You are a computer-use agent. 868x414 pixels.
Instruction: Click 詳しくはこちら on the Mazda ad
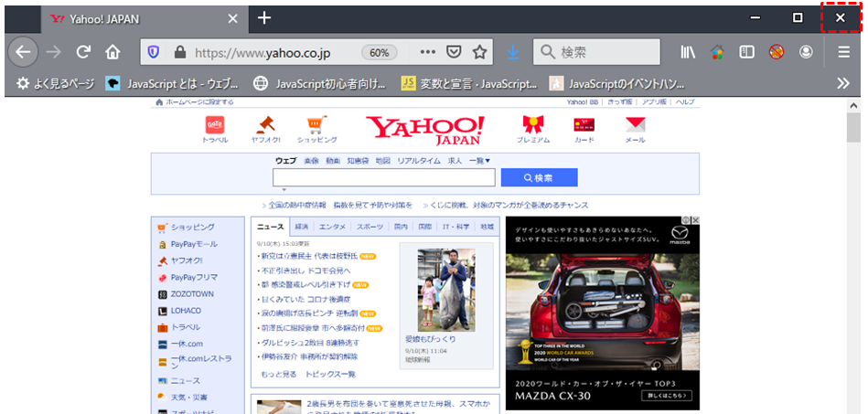pos(667,395)
